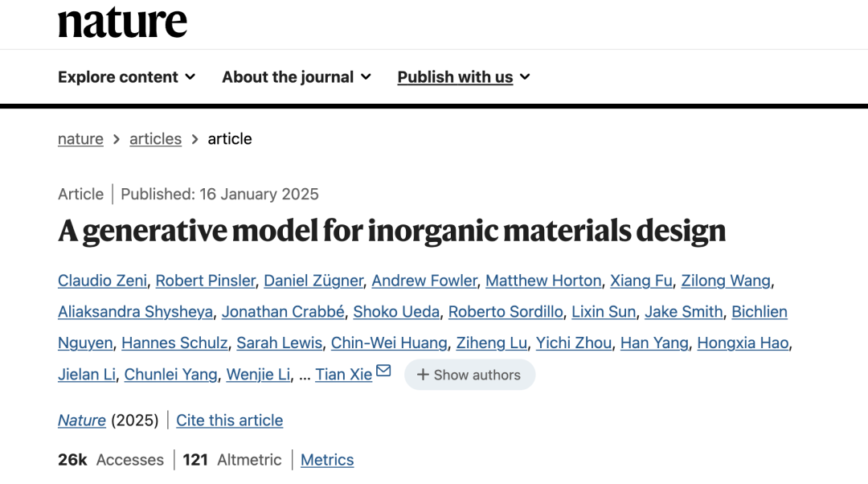View author Matthew Horton's info

(x=543, y=281)
